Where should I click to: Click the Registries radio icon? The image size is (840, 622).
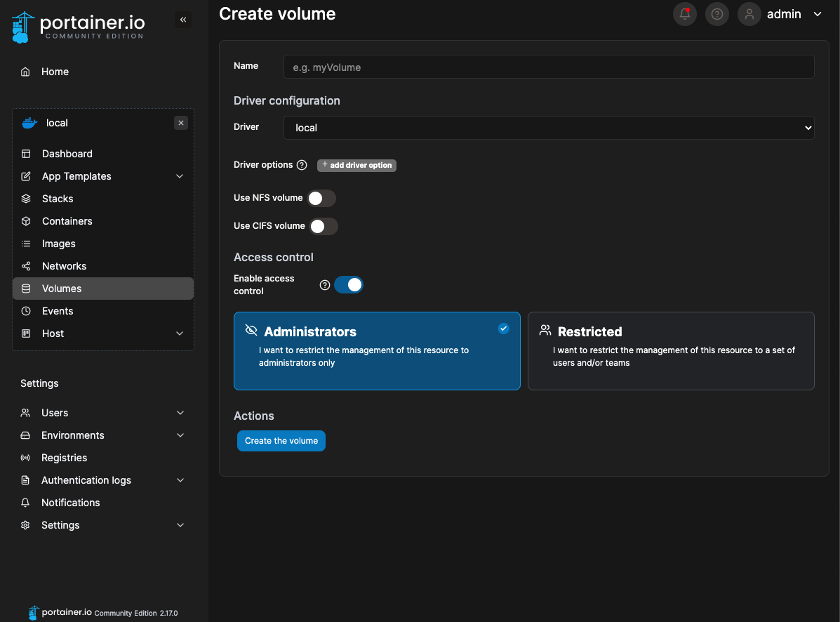pyautogui.click(x=25, y=458)
